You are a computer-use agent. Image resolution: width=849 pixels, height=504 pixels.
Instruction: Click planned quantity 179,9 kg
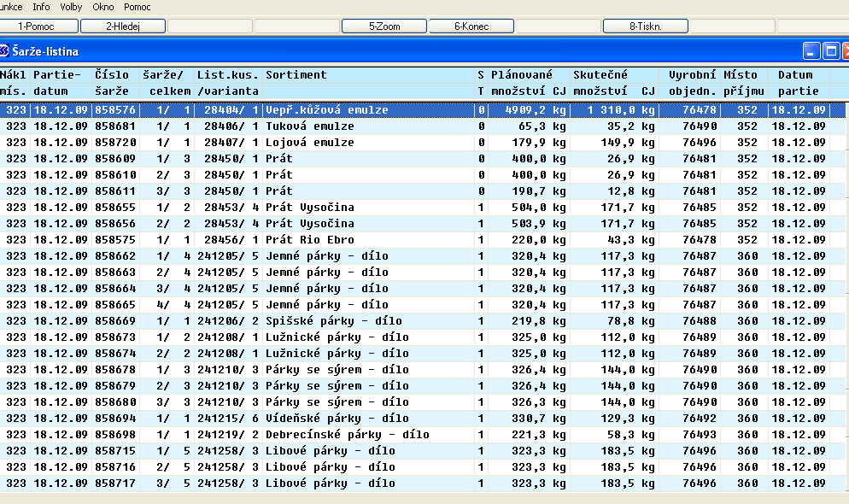click(x=539, y=143)
